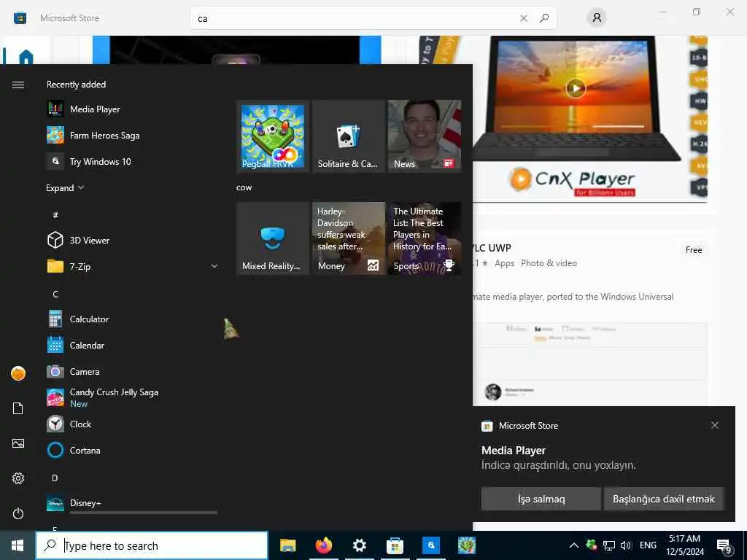This screenshot has width=747, height=560.
Task: Expand the Recently added list
Action: (65, 187)
